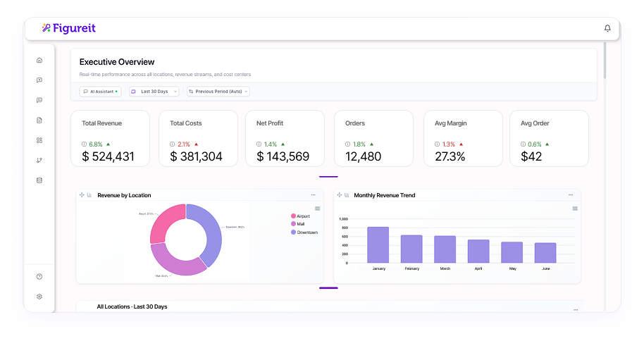Open the Revenue by Location three-dot menu
Image resolution: width=644 pixels, height=341 pixels.
point(313,195)
